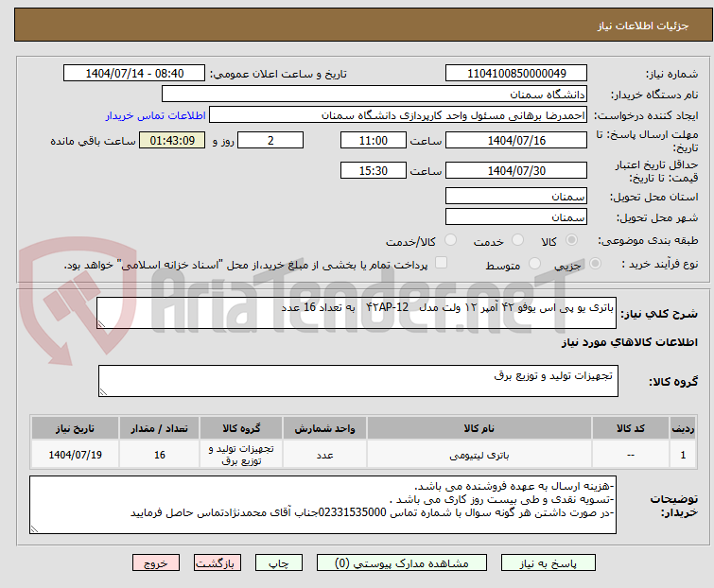Click the requester field احمدرضا برهانی

click(x=398, y=115)
